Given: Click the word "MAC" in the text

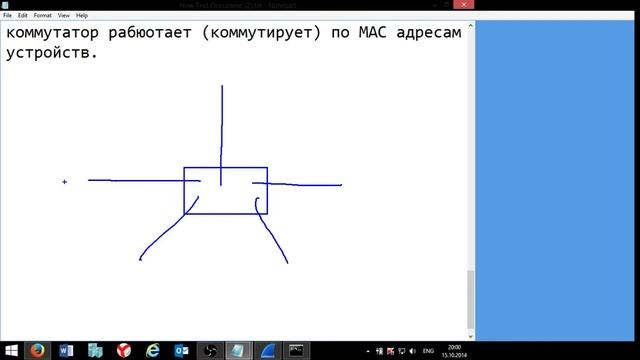Looking at the screenshot, I should point(373,32).
